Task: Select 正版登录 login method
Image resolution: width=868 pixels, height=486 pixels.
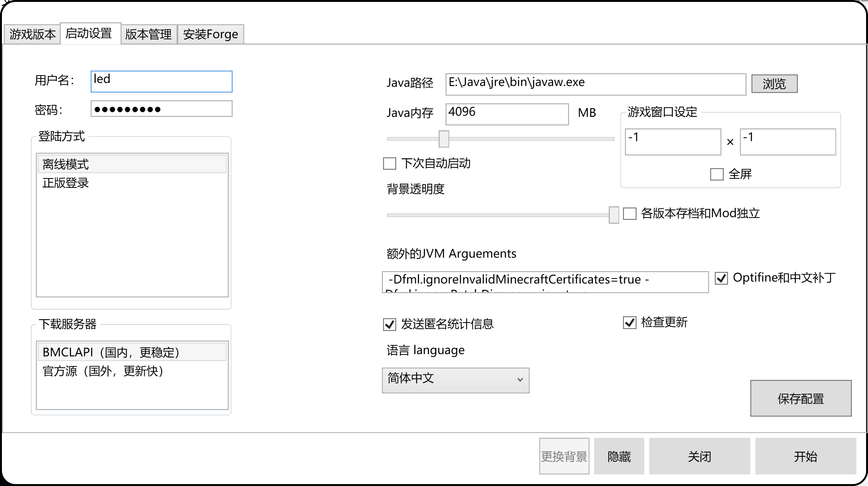Action: pyautogui.click(x=66, y=183)
